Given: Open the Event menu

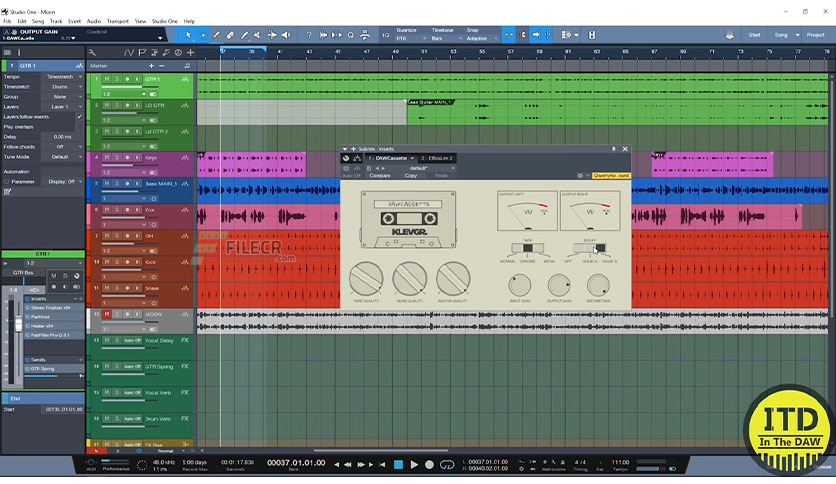Looking at the screenshot, I should click(74, 21).
